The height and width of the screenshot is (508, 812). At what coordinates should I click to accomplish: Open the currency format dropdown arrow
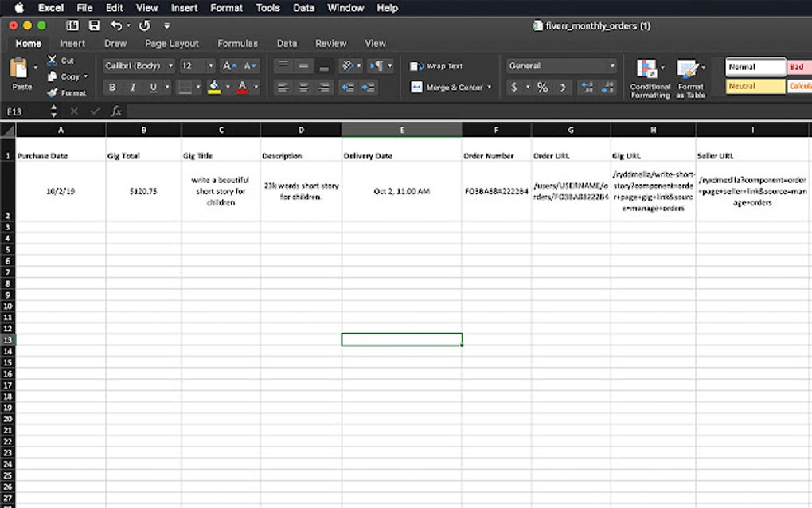click(x=528, y=87)
